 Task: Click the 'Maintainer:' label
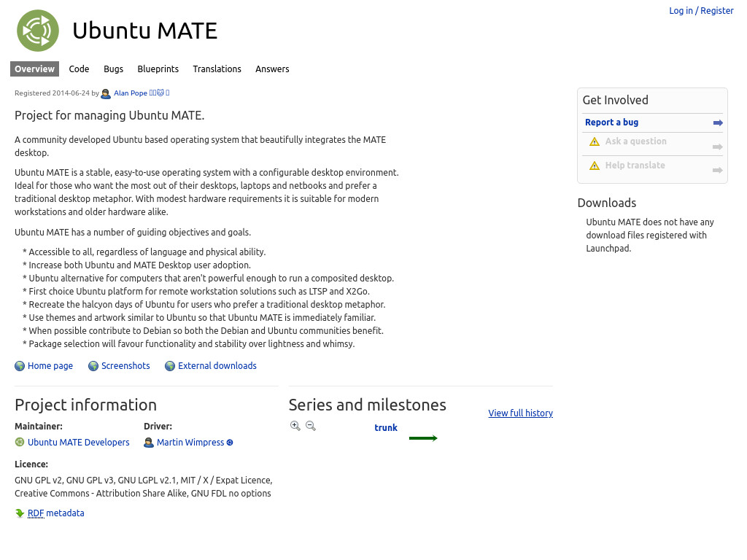[x=39, y=426]
